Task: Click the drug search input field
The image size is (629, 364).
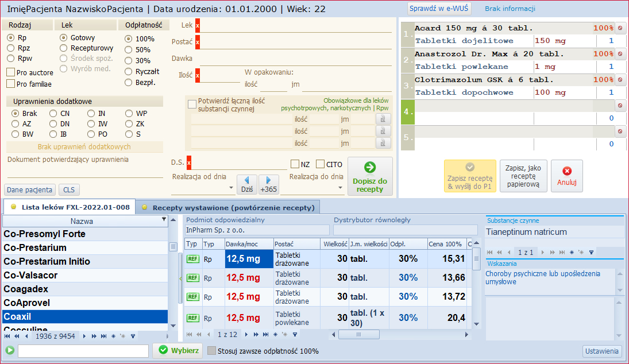Action: pyautogui.click(x=83, y=350)
